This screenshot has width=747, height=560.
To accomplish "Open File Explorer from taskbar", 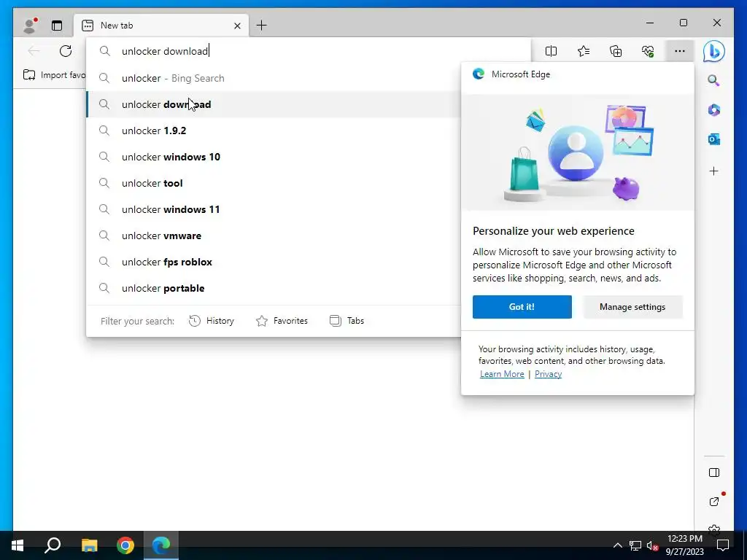I will (x=89, y=545).
